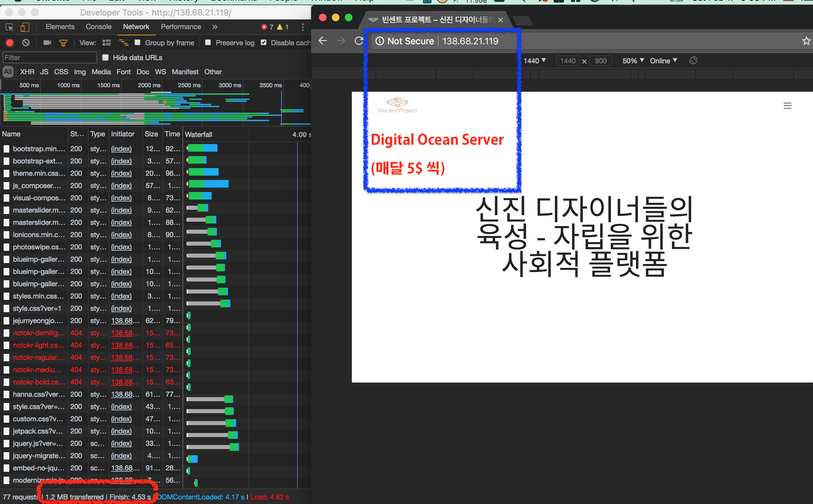The image size is (813, 504).
Task: Click the DevTools hamburger menu icon
Action: [x=303, y=27]
